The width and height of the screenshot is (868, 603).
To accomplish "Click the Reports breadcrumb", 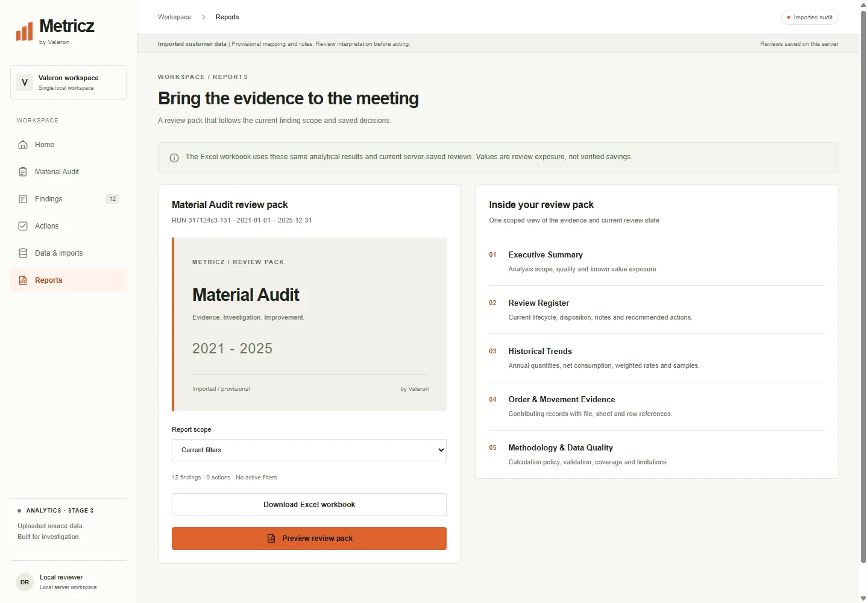I will [x=227, y=17].
